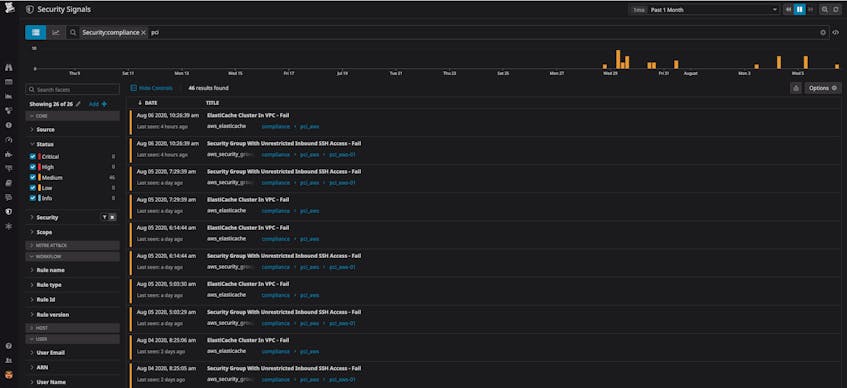Open the Past 1 Month time dropdown
This screenshot has width=847, height=388.
713,10
